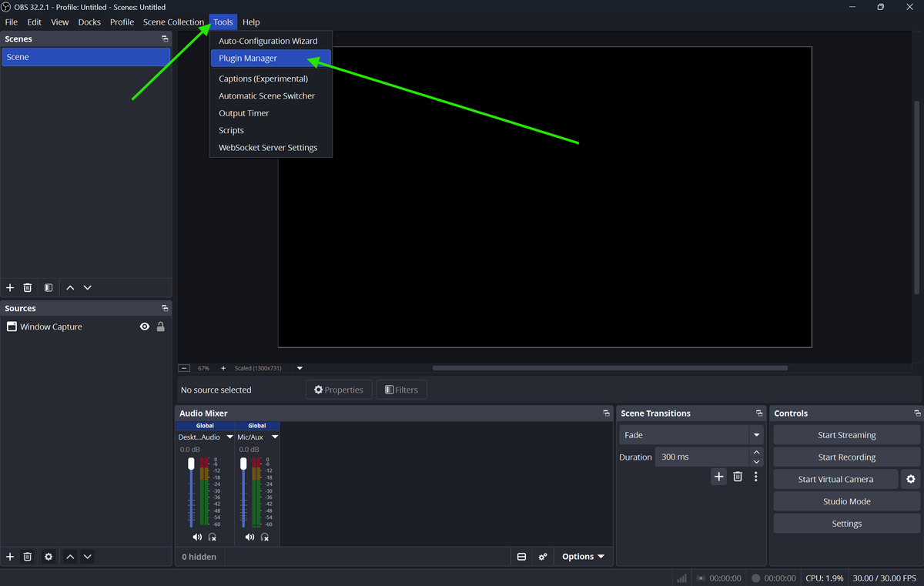This screenshot has height=586, width=924.
Task: Float the Controls dock panel
Action: (x=917, y=414)
